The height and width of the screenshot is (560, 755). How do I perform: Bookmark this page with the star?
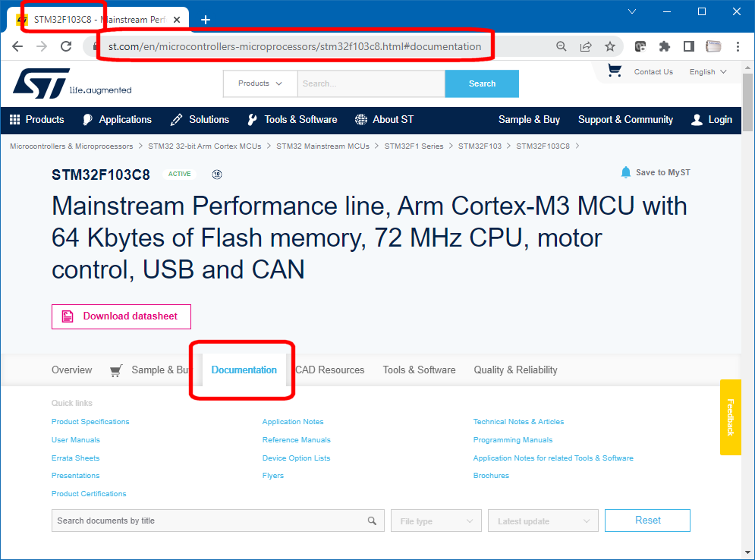(x=610, y=46)
